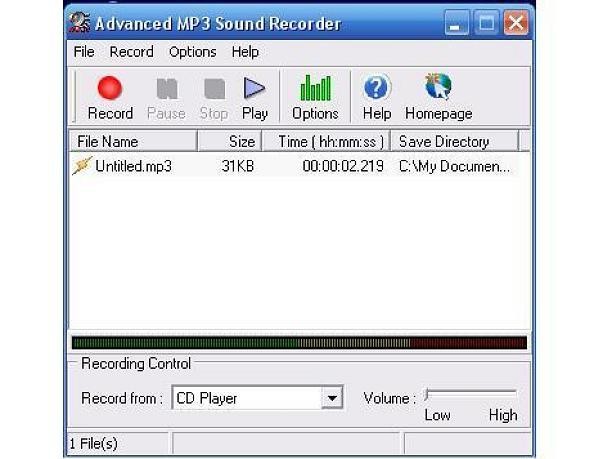Open the Options menu

192,52
